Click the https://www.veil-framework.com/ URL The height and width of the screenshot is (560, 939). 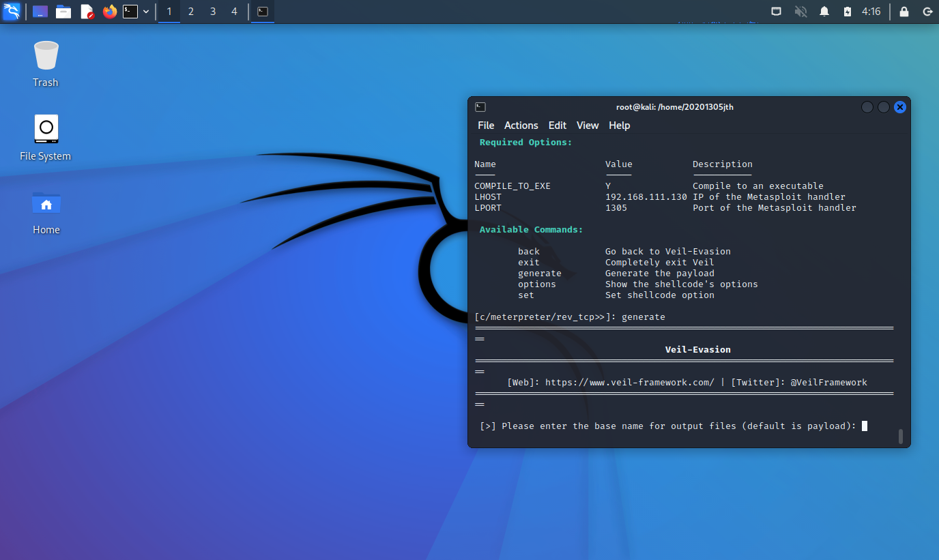pyautogui.click(x=630, y=383)
